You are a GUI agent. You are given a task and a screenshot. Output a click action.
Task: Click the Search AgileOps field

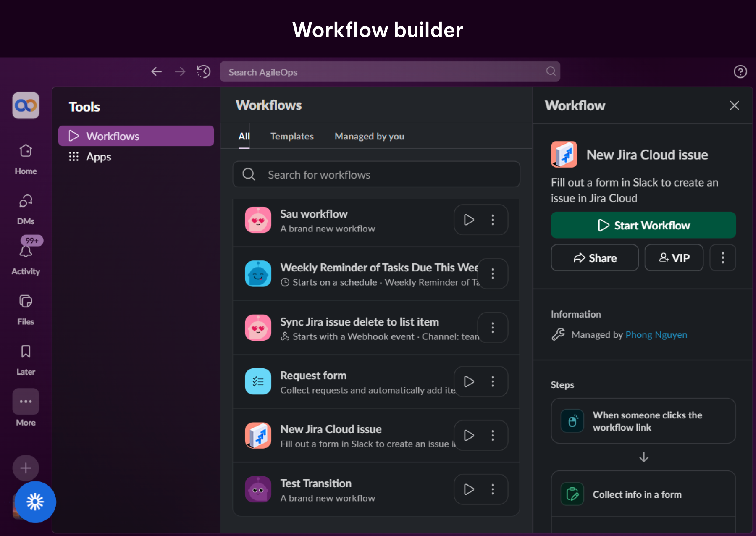coord(390,72)
